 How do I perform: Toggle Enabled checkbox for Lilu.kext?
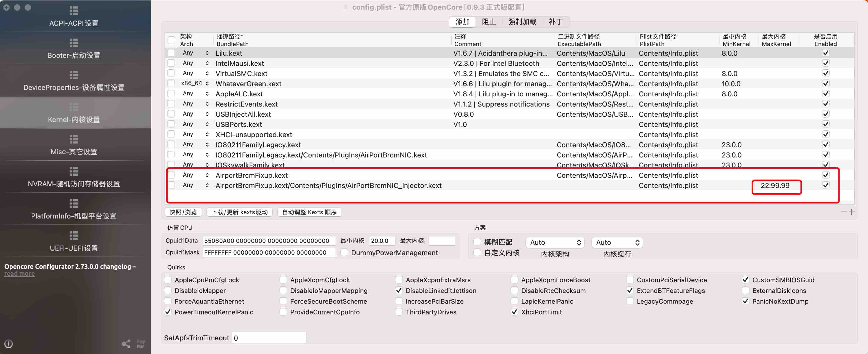pyautogui.click(x=826, y=53)
